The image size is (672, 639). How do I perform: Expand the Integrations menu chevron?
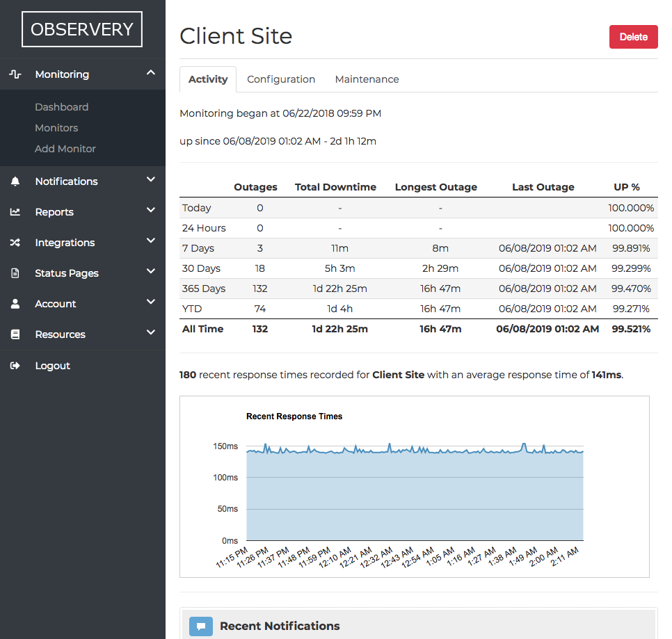click(151, 241)
